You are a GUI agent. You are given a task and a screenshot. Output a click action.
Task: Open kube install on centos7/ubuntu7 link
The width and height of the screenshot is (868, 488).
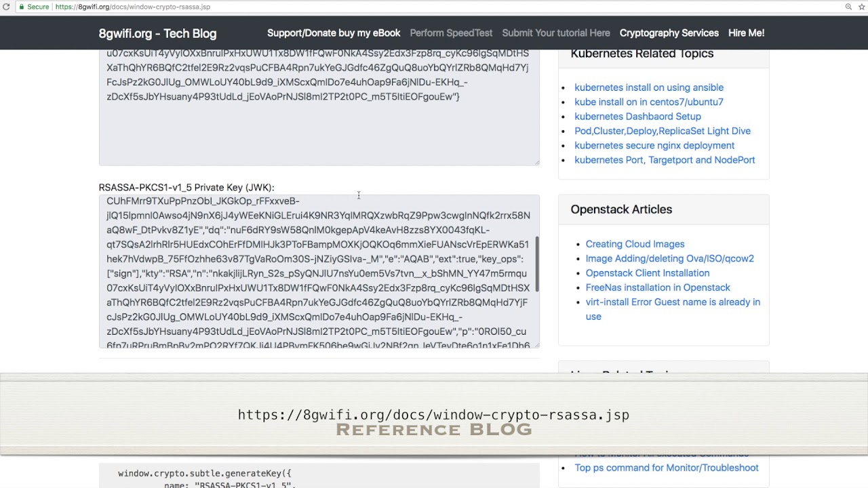[x=649, y=102]
